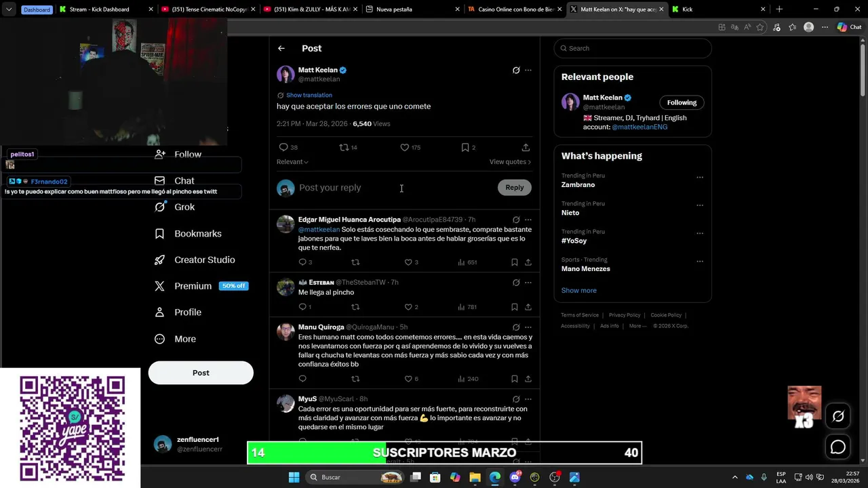Open the #YoSoy trending topic
The image size is (868, 488).
[574, 241]
